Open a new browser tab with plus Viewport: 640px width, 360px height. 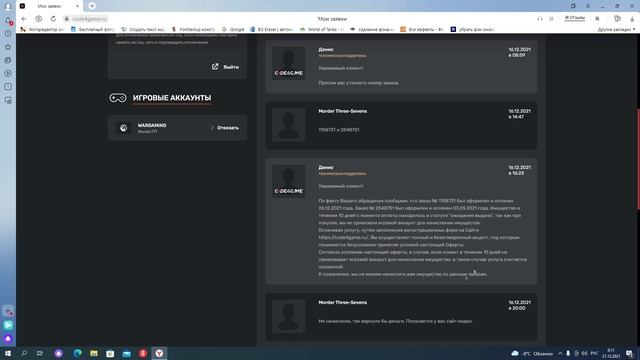pos(92,6)
